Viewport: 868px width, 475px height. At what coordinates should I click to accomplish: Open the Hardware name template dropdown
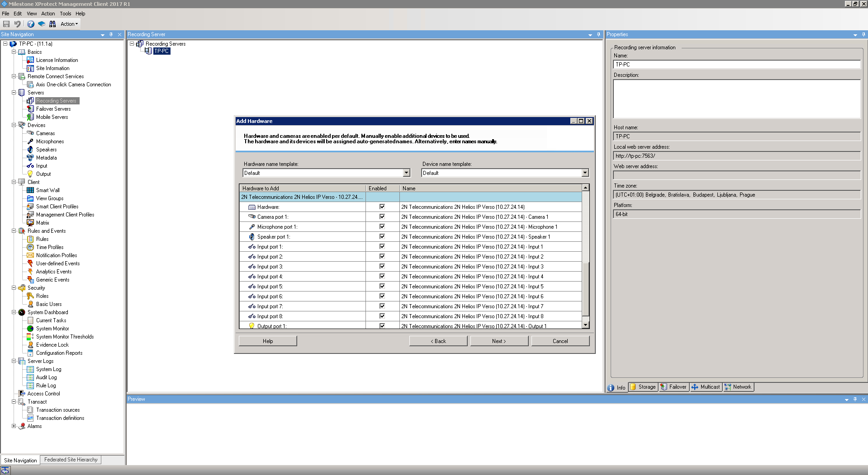click(x=406, y=173)
